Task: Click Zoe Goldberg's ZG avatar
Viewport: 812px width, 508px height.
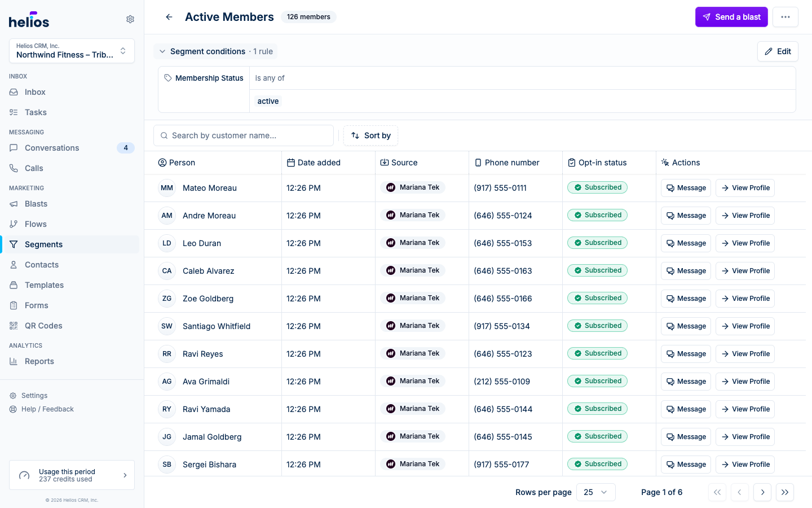Action: pos(167,299)
